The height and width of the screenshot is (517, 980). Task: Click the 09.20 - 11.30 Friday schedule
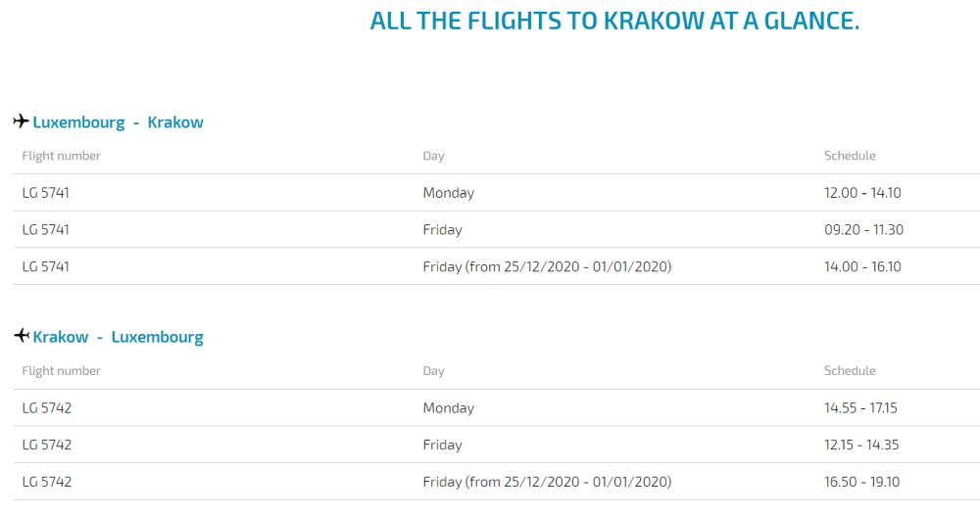coord(863,229)
